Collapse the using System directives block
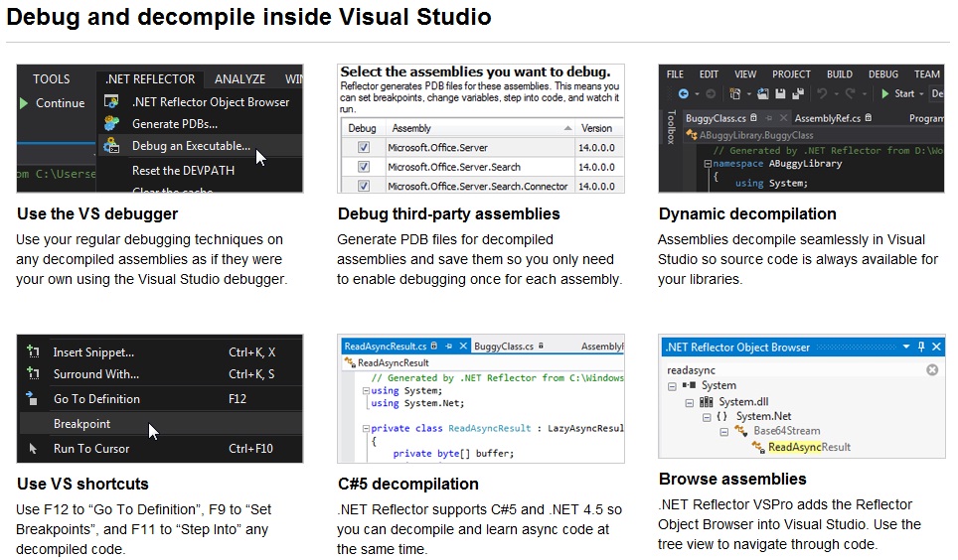This screenshot has width=958, height=560. (366, 390)
